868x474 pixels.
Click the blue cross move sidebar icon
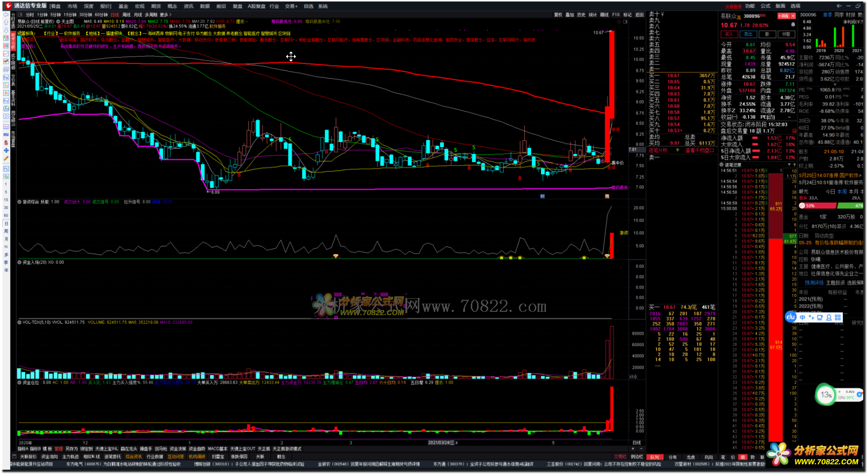6,151
